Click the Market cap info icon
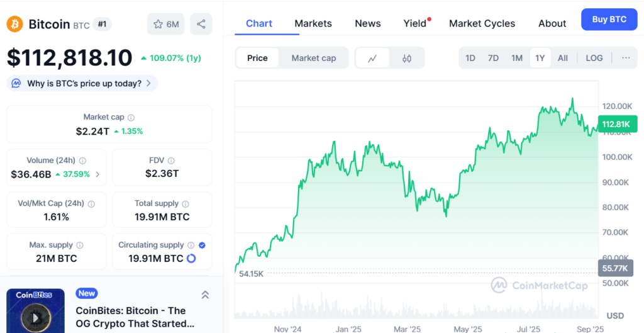 point(131,117)
